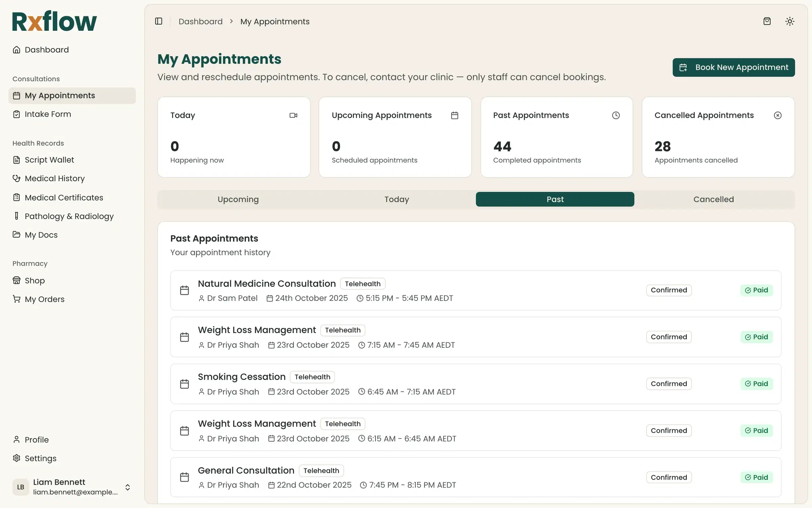Switch to the Upcoming tab
812x508 pixels.
[238, 199]
